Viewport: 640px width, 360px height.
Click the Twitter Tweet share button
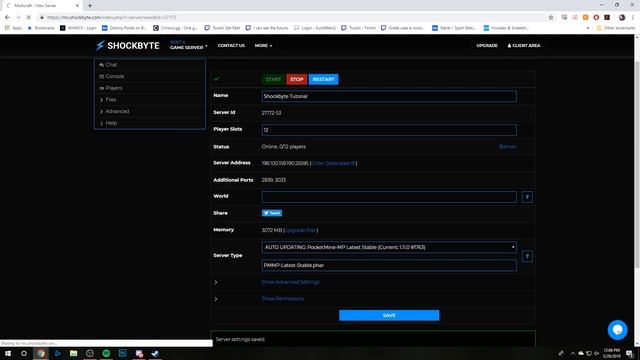click(272, 213)
